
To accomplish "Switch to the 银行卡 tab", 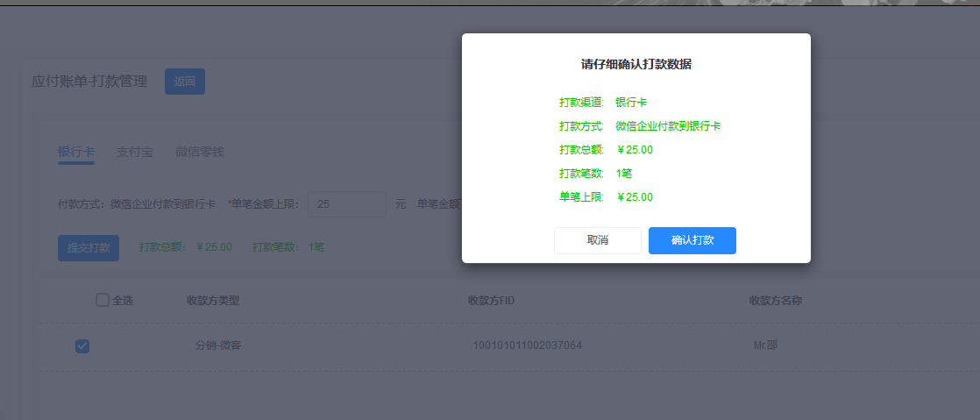I will [76, 152].
